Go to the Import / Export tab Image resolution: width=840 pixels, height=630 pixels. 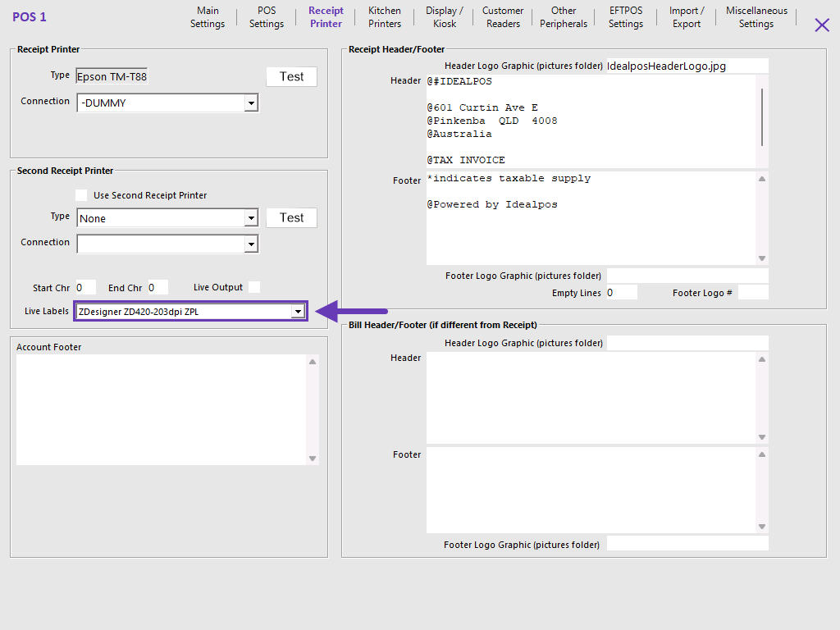687,17
